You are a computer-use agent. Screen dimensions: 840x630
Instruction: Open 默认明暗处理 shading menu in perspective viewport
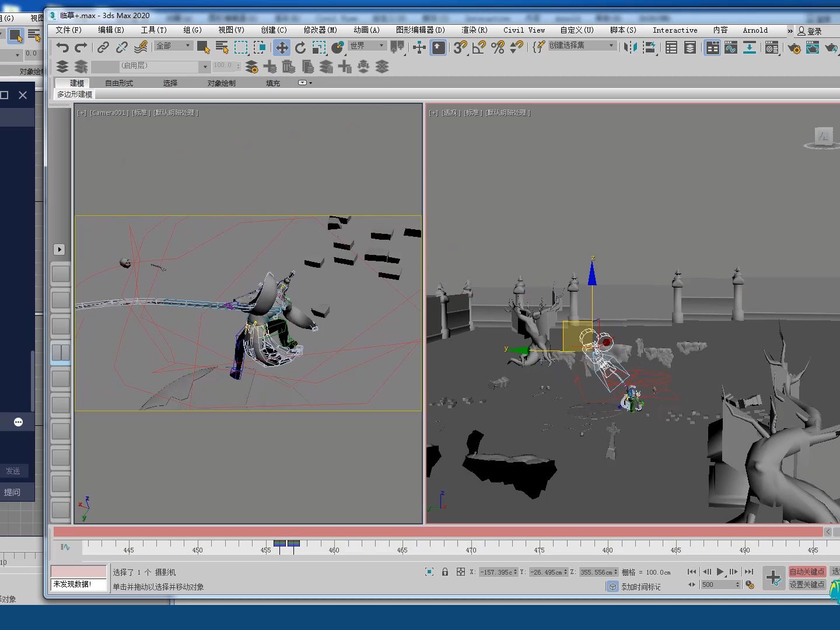[x=508, y=113]
